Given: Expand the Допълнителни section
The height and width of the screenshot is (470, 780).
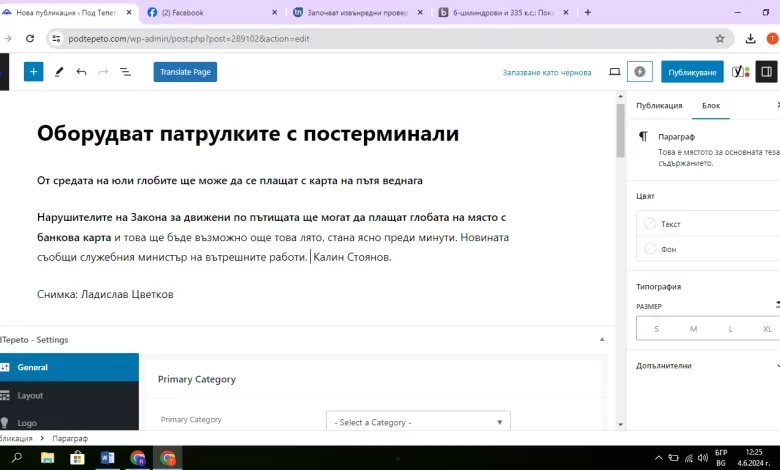Looking at the screenshot, I should point(700,366).
